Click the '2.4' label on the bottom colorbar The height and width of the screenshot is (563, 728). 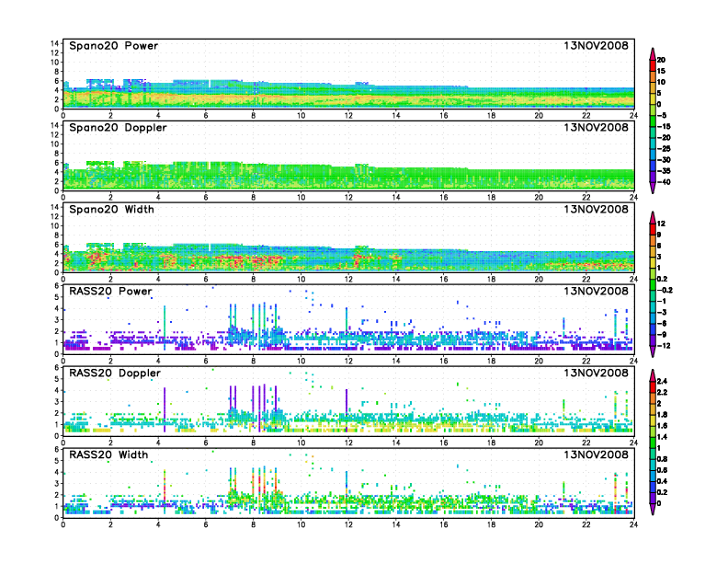point(662,382)
